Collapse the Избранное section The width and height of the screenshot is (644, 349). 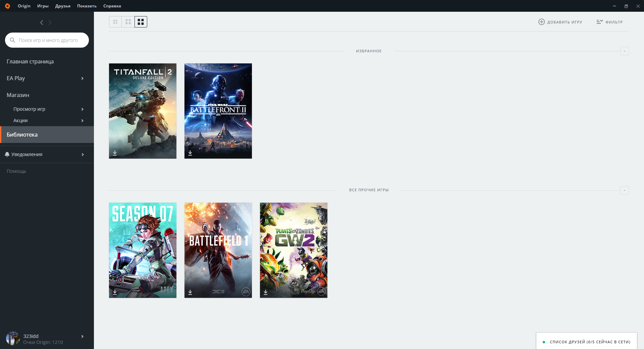pos(625,51)
